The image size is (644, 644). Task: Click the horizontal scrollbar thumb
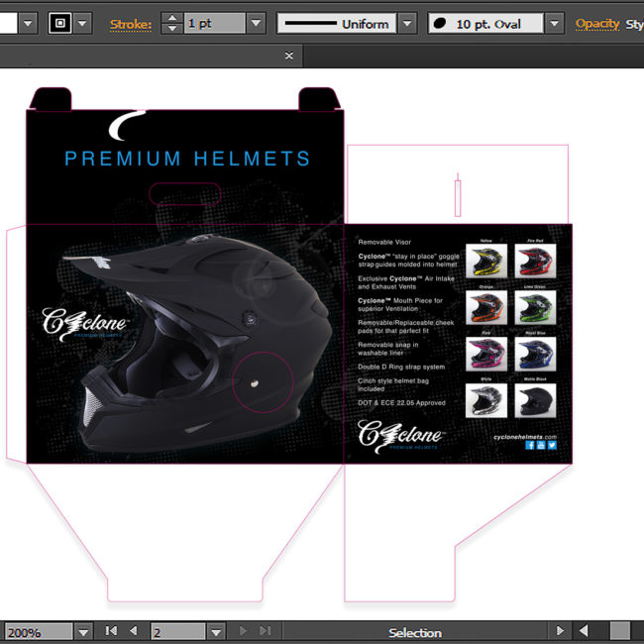620,631
